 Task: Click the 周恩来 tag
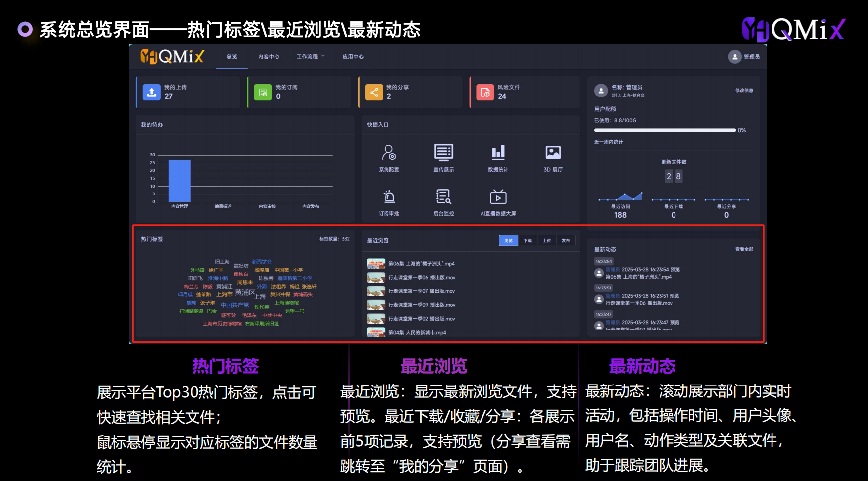click(x=245, y=282)
